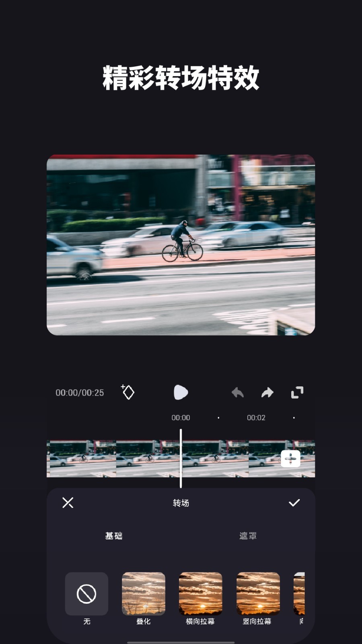Screen dimensions: 362x644
Task: Click the white playhead on the timeline
Action: 181,458
